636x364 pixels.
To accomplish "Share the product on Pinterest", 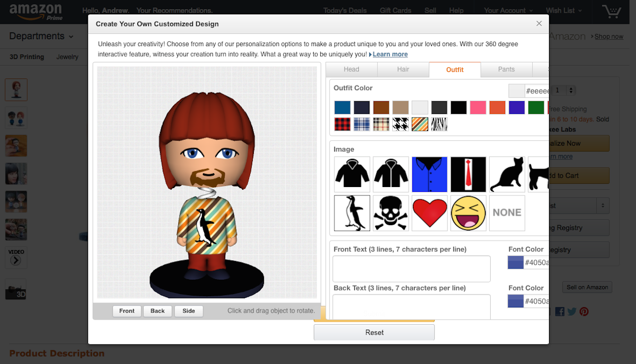I will 584,312.
